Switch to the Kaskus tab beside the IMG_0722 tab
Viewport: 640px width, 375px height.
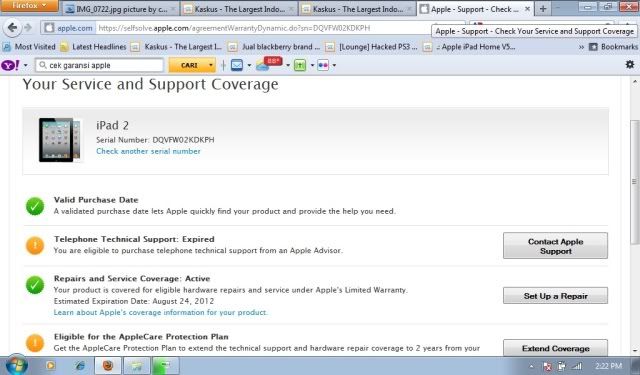[x=239, y=9]
